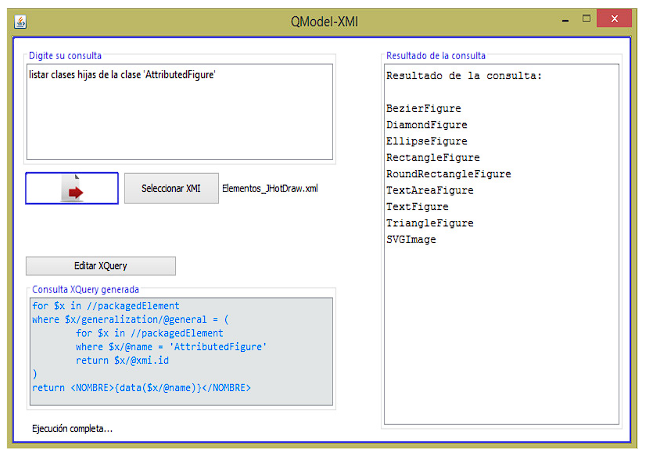The height and width of the screenshot is (455, 650).
Task: Close the QModel-XMI window
Action: coord(620,19)
